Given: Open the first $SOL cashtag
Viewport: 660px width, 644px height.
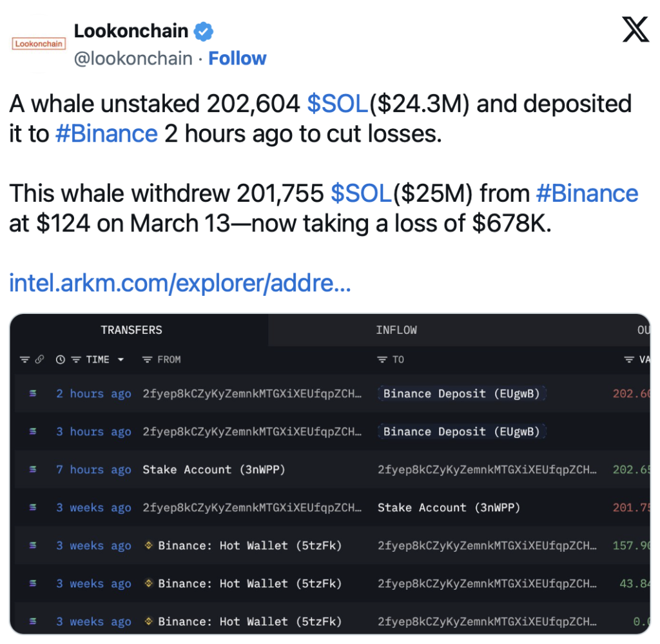Looking at the screenshot, I should (338, 104).
